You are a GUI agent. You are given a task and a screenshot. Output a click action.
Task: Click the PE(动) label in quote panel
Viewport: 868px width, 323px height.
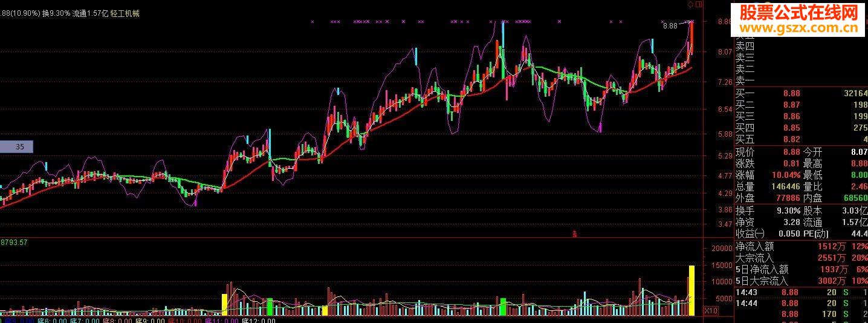[815, 234]
